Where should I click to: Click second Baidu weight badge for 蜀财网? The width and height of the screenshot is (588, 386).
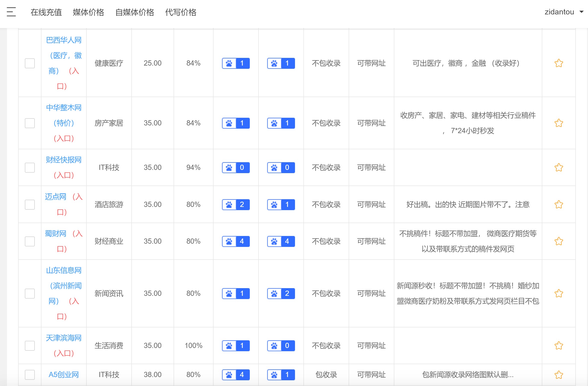pyautogui.click(x=281, y=241)
